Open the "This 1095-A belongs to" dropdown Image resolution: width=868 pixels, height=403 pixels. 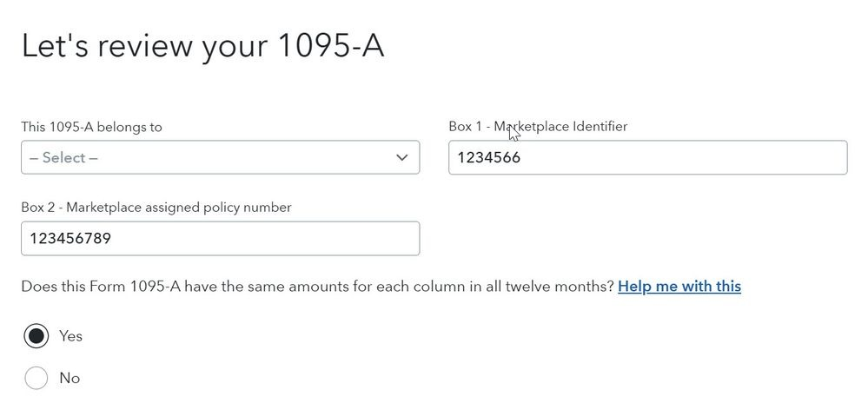coord(220,158)
